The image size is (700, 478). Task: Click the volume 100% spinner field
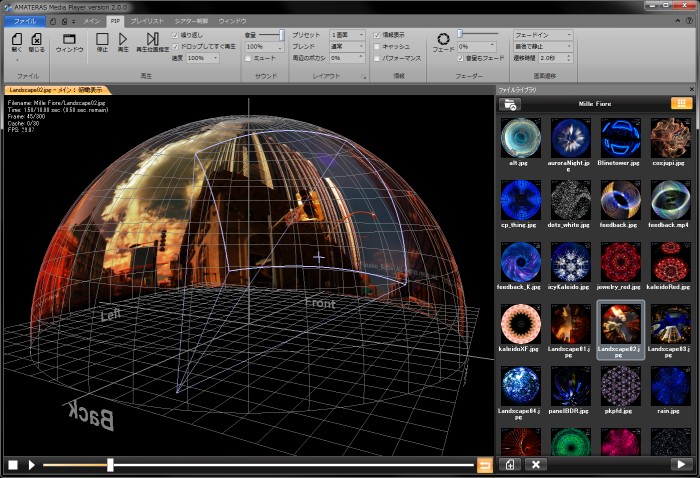264,46
